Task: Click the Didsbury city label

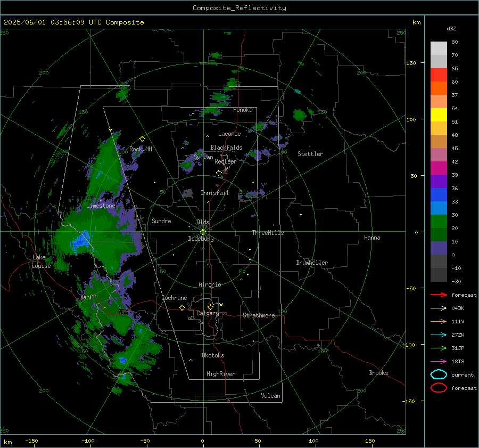Action: pyautogui.click(x=201, y=239)
